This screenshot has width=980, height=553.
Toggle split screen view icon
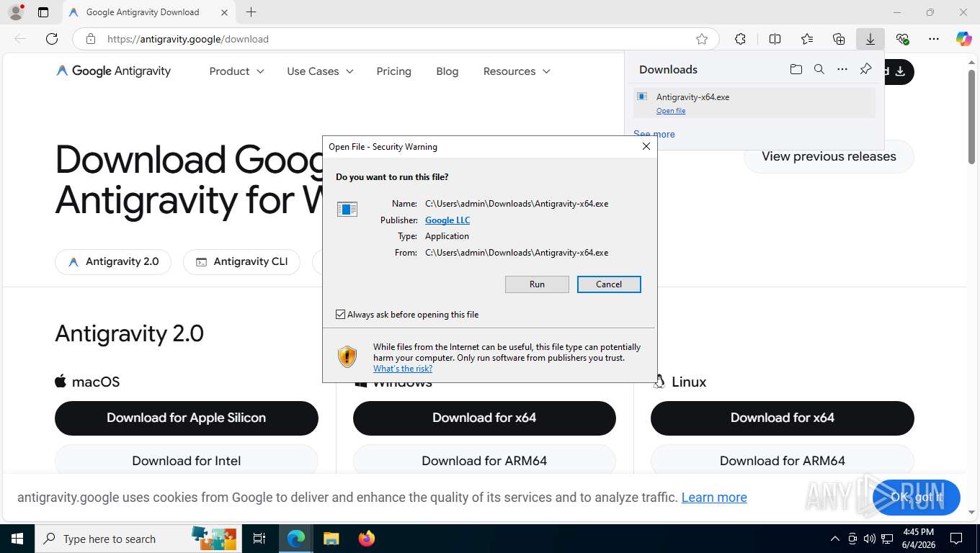coord(775,39)
